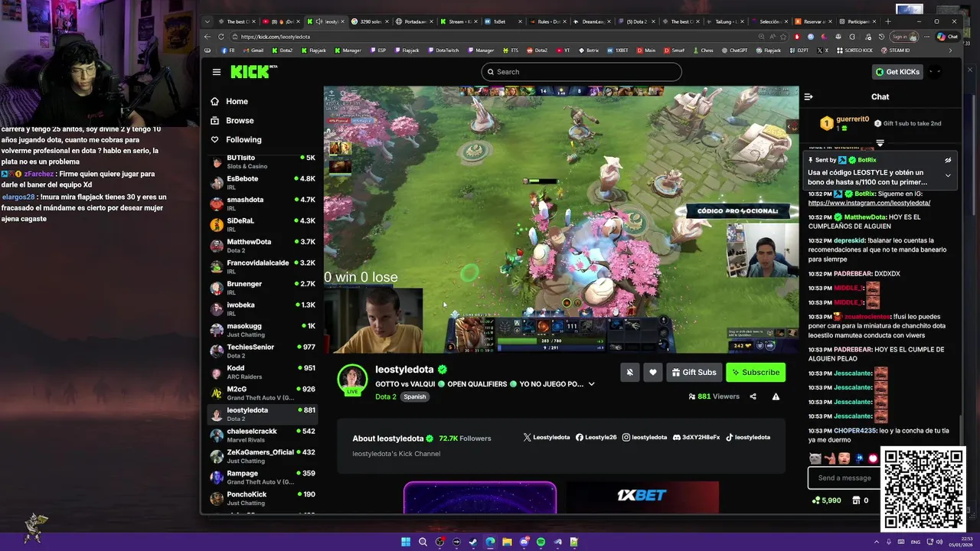Open EsBebote channel in following list
Image resolution: width=980 pixels, height=551 pixels.
point(262,182)
